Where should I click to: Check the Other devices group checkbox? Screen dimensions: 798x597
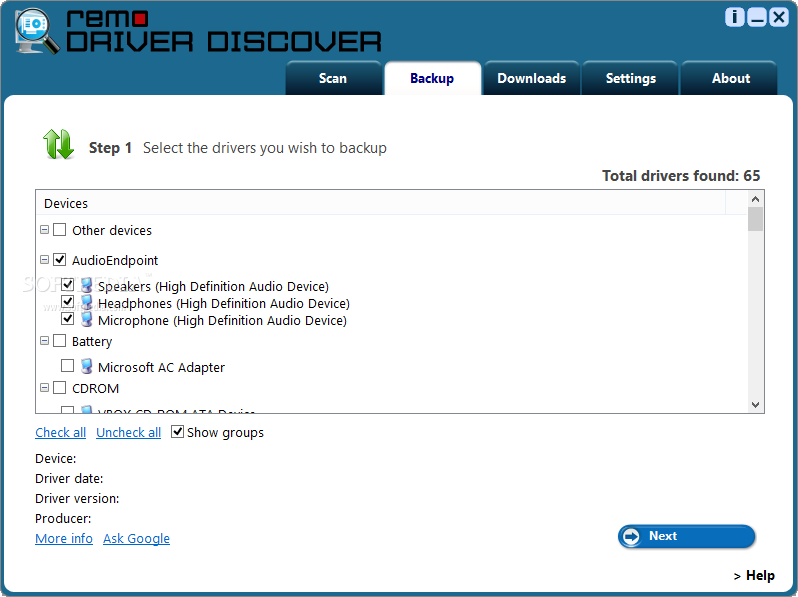point(60,230)
